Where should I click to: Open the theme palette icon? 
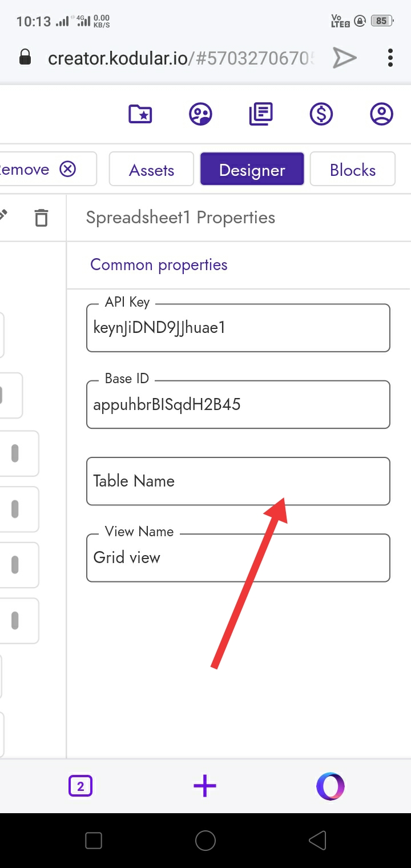200,114
